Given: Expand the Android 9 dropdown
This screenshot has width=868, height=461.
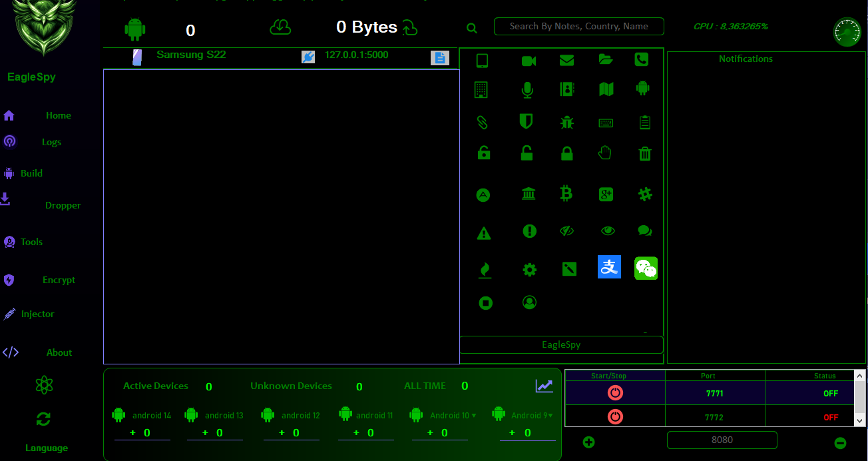Looking at the screenshot, I should click(x=550, y=416).
